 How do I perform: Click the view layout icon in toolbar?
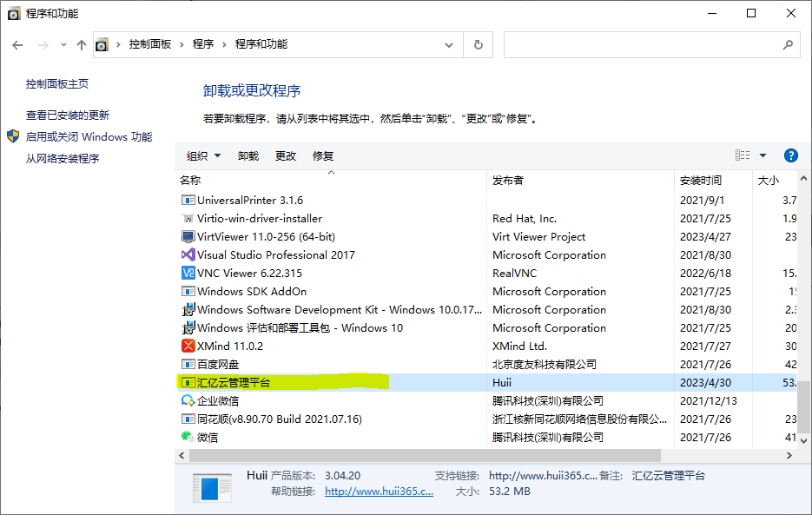[743, 155]
